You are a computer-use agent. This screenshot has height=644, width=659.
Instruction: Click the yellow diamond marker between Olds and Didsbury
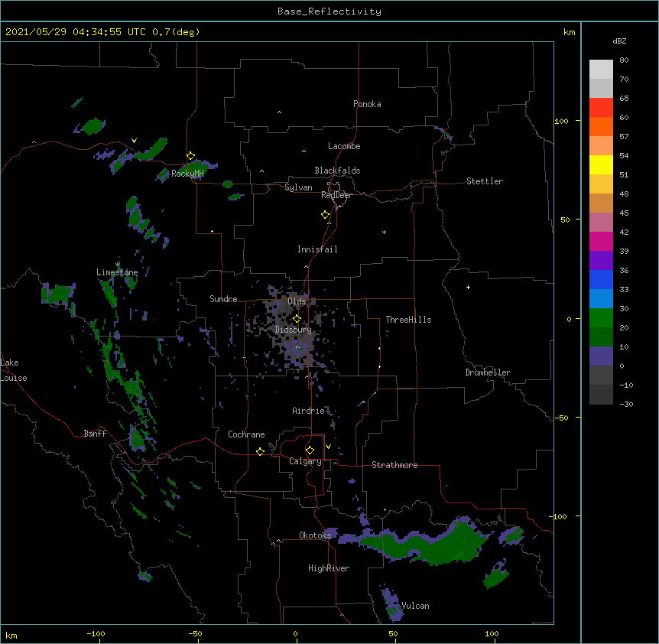pyautogui.click(x=297, y=319)
